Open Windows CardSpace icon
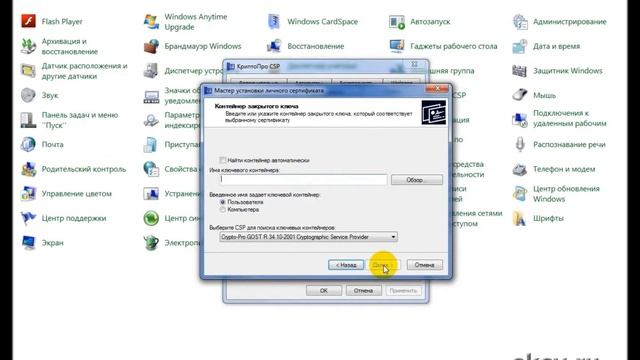 coord(274,21)
